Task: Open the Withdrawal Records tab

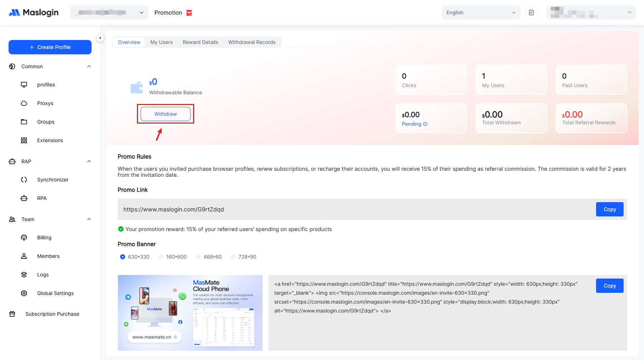Action: [252, 42]
